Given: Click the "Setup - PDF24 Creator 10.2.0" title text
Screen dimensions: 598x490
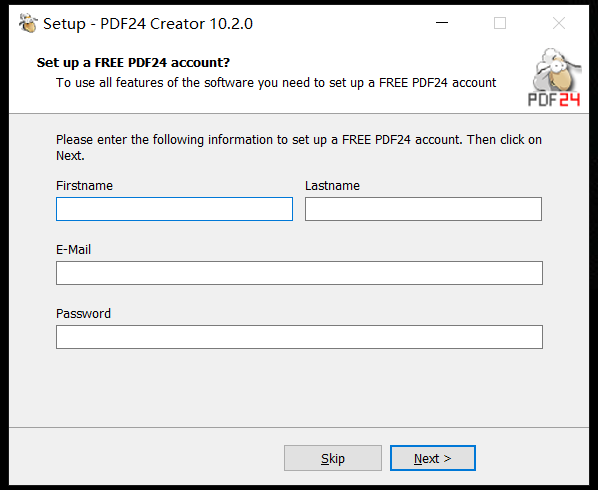Looking at the screenshot, I should 148,24.
